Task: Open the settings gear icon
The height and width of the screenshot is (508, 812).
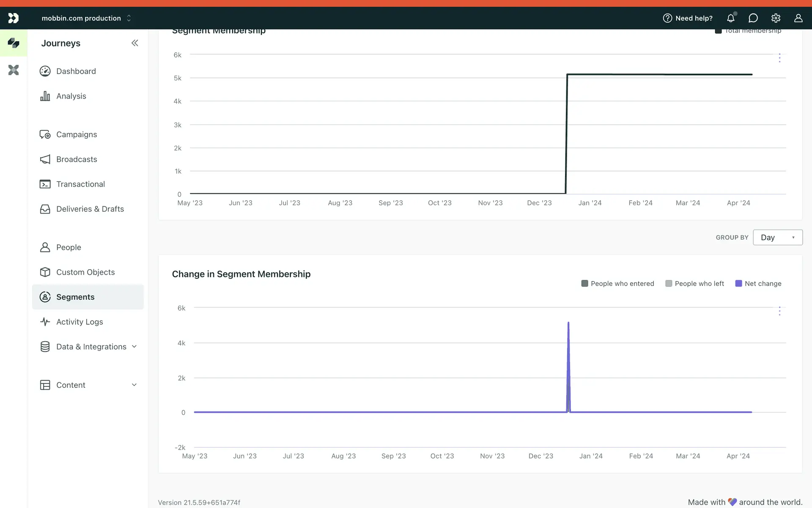Action: pos(776,18)
